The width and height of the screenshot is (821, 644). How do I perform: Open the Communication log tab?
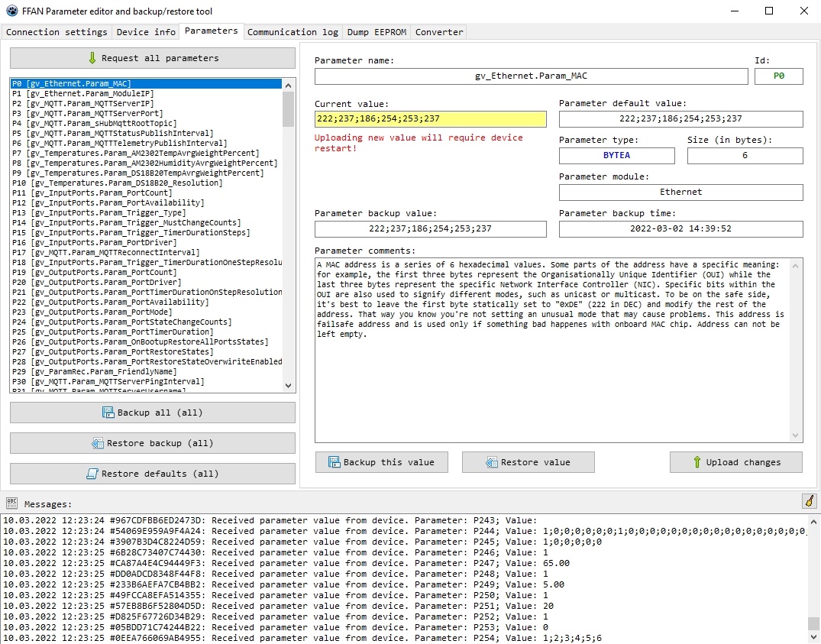pos(293,32)
